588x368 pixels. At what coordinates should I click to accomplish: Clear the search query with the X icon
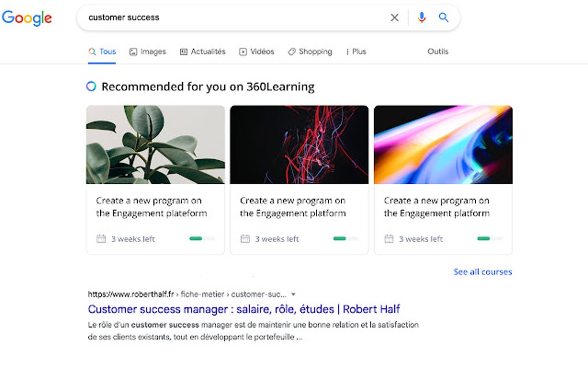click(x=394, y=18)
